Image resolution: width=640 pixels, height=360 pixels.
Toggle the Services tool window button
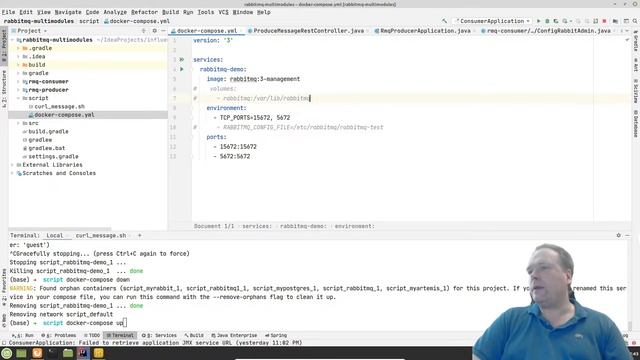160,336
